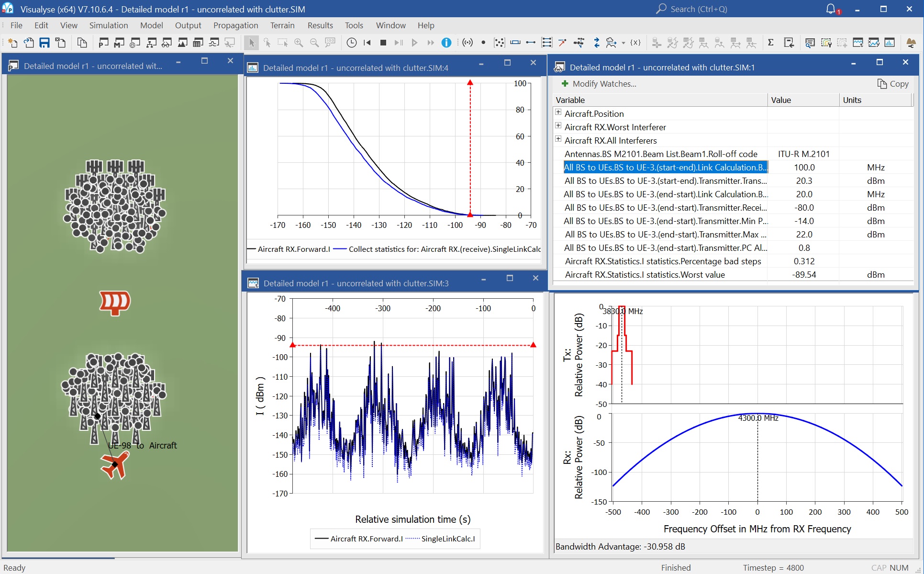Reset zoom to 100 percent
Screen dimensions: 924x574
(330, 43)
